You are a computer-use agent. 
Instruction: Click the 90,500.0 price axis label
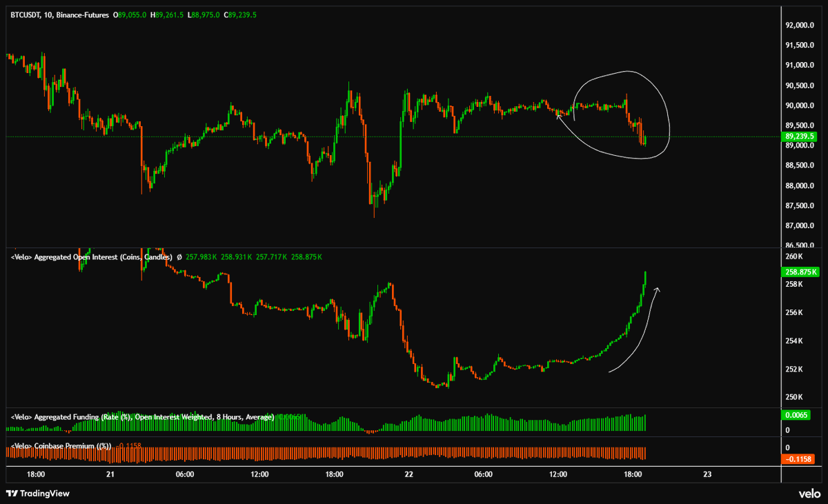(800, 85)
